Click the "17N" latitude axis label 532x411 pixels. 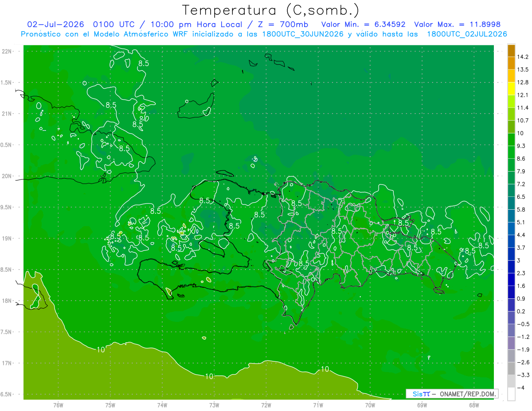pyautogui.click(x=7, y=364)
